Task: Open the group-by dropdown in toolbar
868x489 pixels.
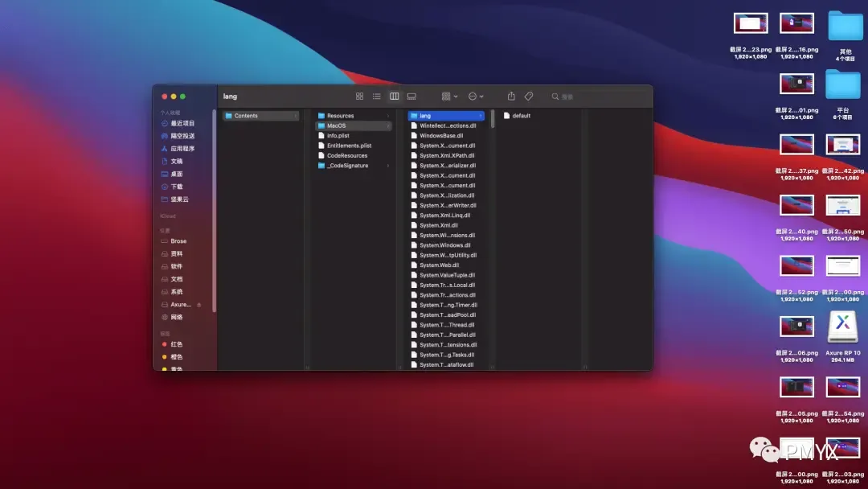Action: (x=449, y=97)
